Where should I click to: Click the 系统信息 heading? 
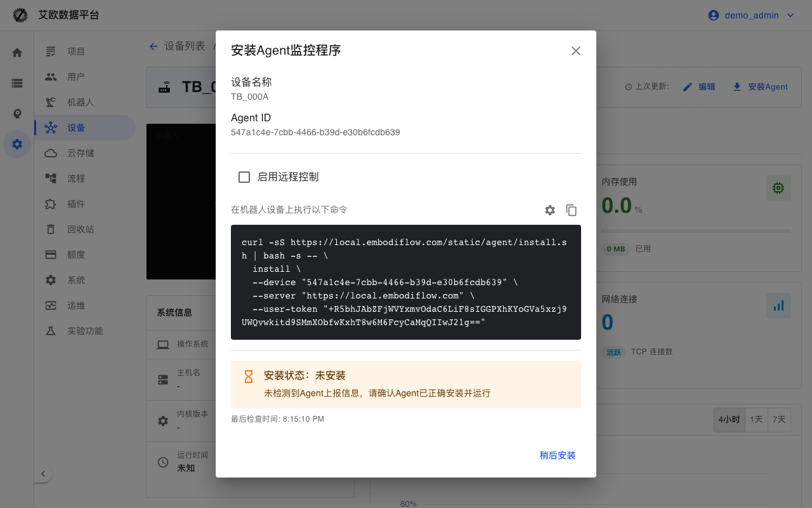174,312
